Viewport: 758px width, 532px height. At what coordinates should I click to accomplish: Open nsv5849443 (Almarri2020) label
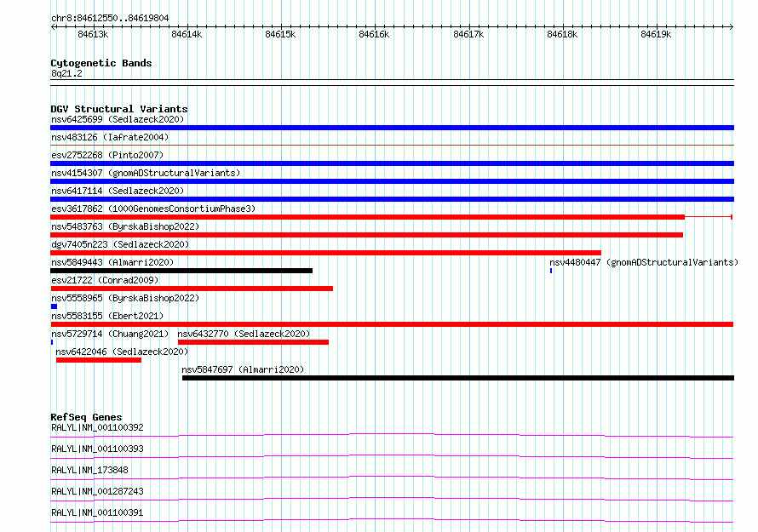click(112, 262)
